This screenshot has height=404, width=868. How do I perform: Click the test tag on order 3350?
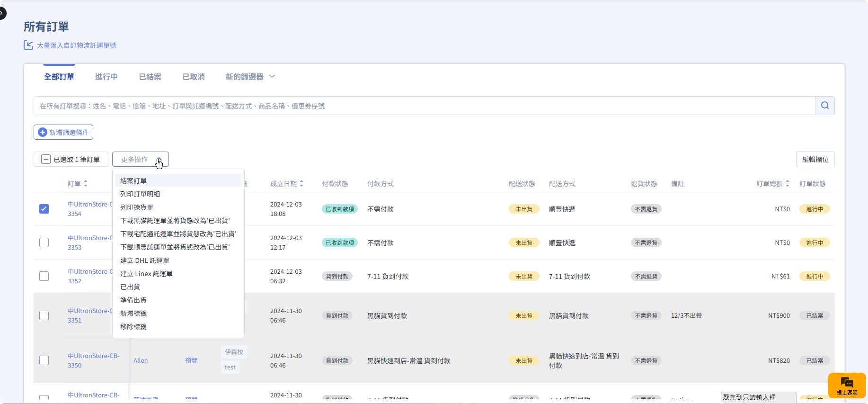pos(230,367)
